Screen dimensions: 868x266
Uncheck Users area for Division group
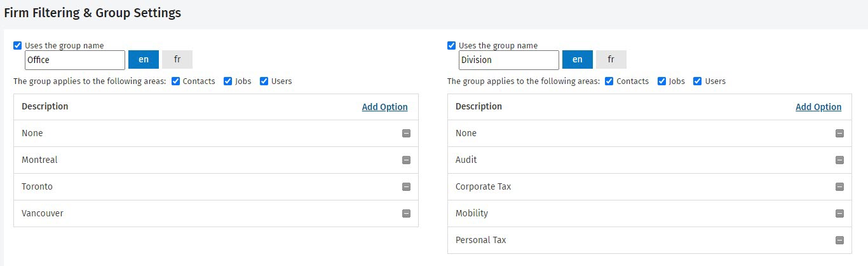(697, 81)
